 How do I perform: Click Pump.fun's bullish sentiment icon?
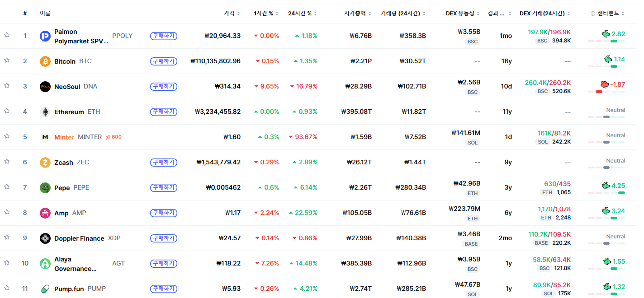607,287
